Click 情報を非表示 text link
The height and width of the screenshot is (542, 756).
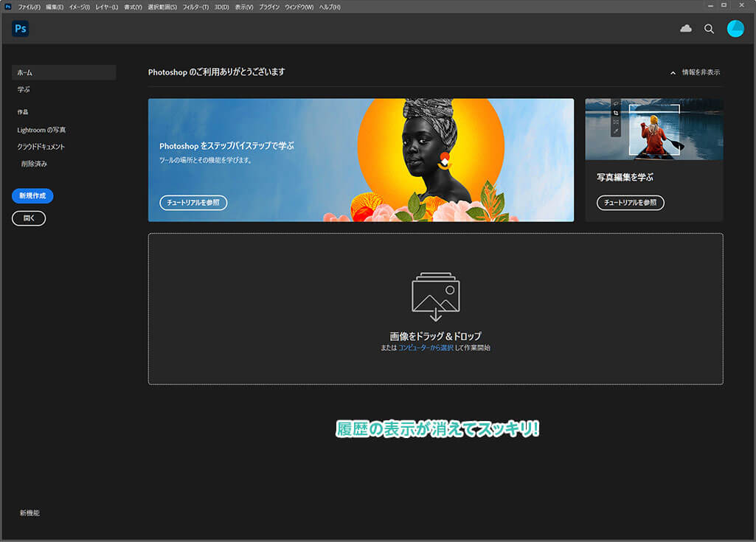(x=701, y=72)
